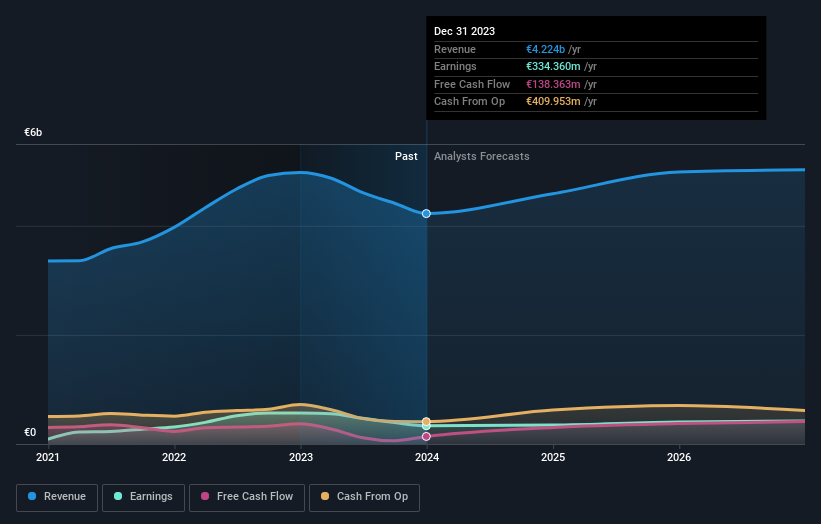Click the €4.224b revenue value
821x524 pixels.
pos(546,49)
